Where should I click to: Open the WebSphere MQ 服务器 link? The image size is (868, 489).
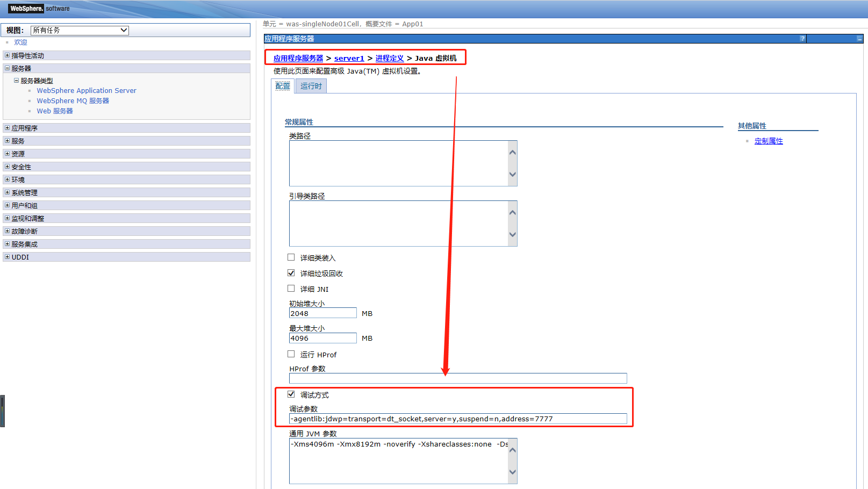[73, 101]
